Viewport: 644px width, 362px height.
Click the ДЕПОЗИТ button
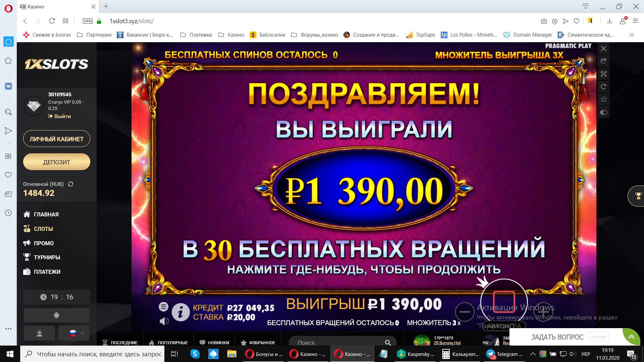56,162
